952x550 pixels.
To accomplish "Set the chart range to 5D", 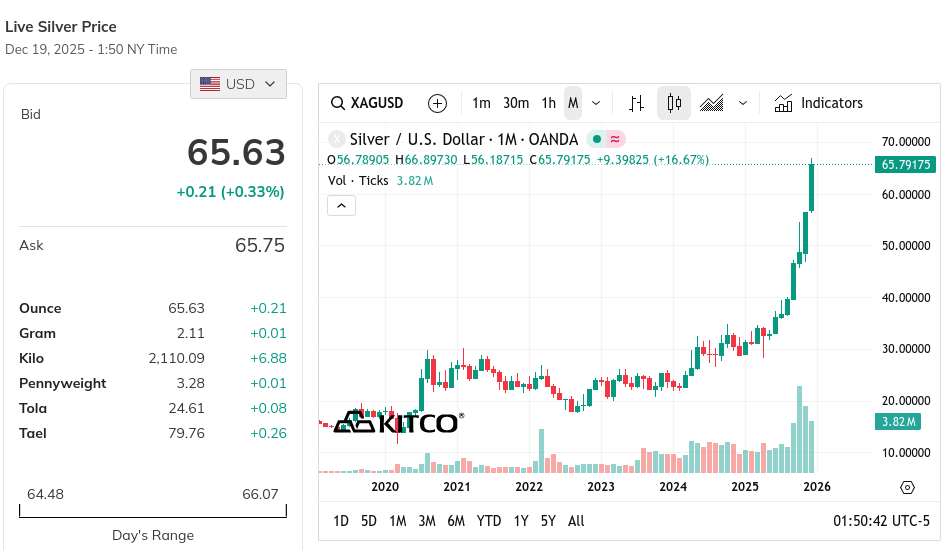I will click(369, 521).
